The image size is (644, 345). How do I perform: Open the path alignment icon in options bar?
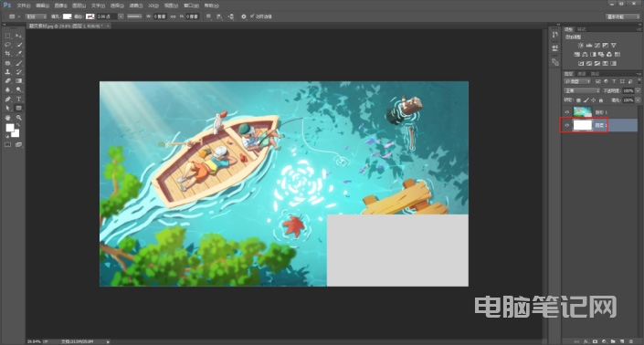(219, 16)
